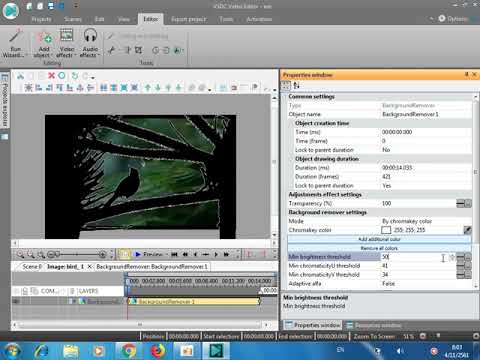The height and width of the screenshot is (360, 480).
Task: Open the Projects ribbon tab
Action: pyautogui.click(x=41, y=19)
